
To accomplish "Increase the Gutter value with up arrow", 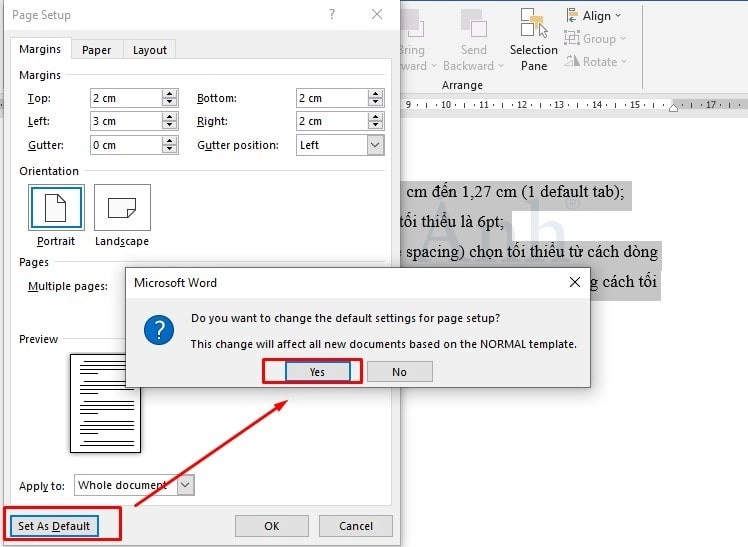I will pyautogui.click(x=169, y=141).
